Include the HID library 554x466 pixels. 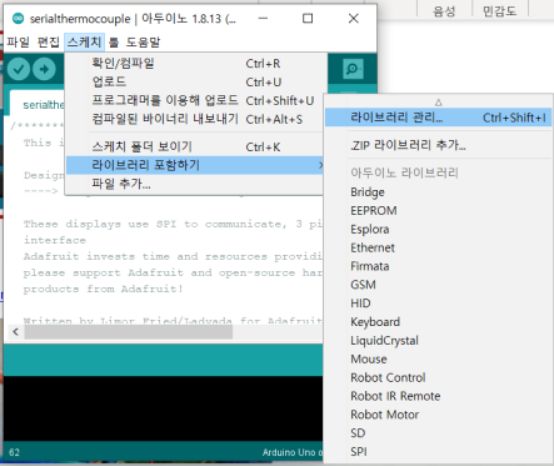click(438, 303)
